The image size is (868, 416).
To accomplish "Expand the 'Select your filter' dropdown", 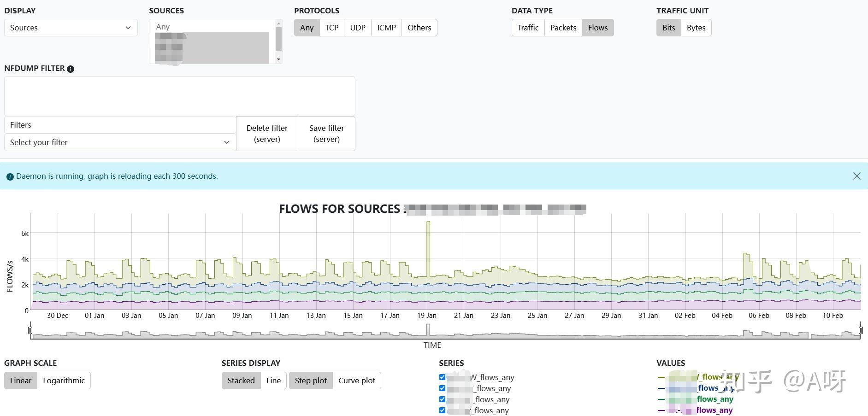I will coord(120,142).
